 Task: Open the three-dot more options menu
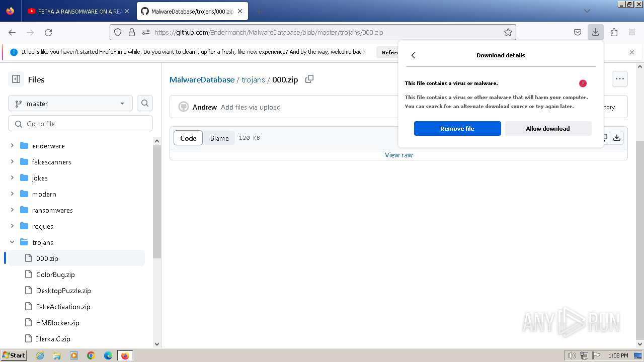coord(619,79)
